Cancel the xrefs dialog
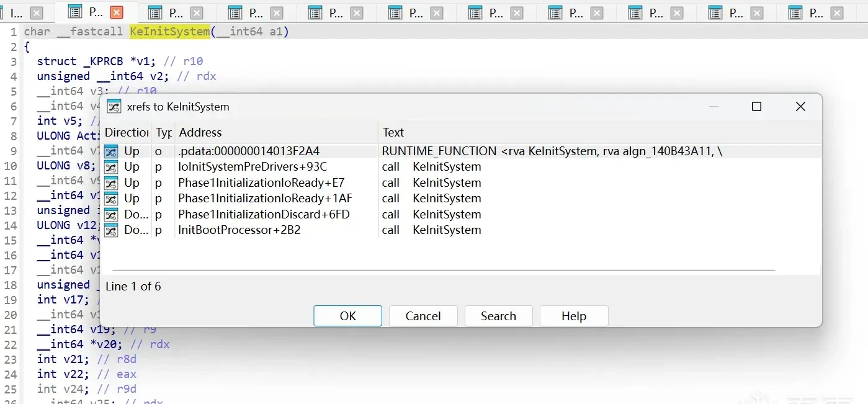This screenshot has width=868, height=404. pos(423,316)
